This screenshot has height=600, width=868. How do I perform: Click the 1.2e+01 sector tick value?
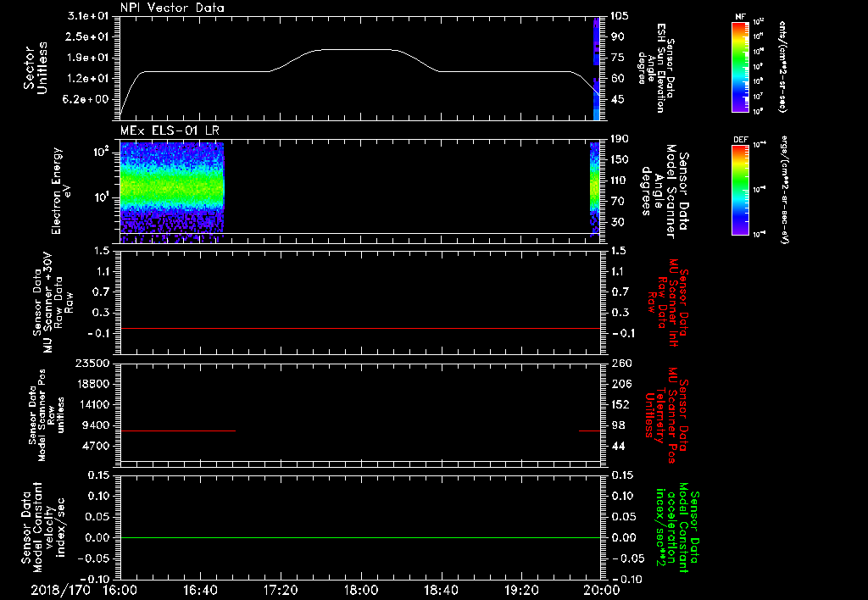[88, 79]
